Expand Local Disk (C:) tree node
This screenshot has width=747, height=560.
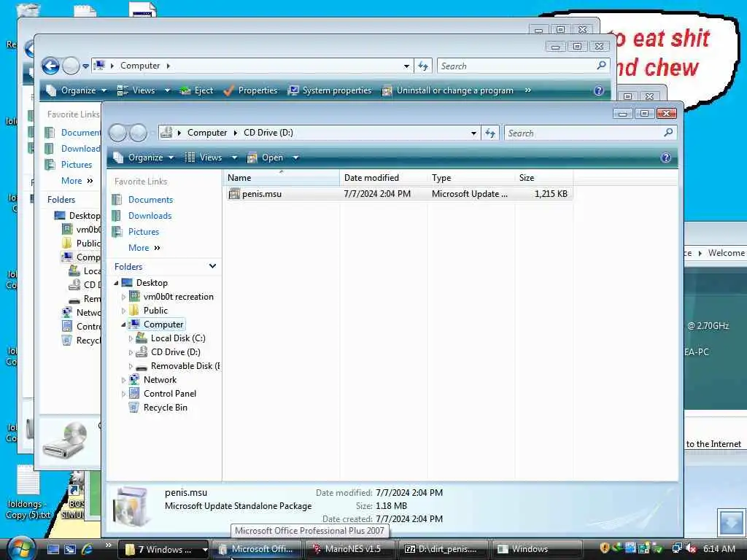point(131,338)
